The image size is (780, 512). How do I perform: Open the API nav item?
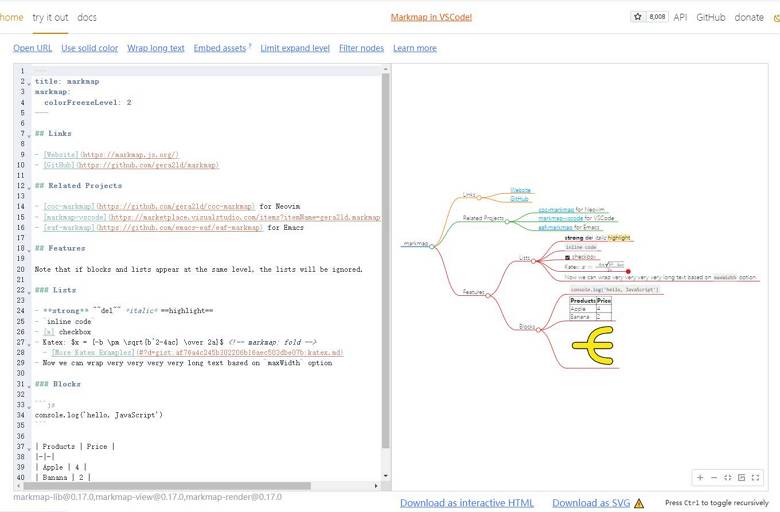click(x=680, y=17)
